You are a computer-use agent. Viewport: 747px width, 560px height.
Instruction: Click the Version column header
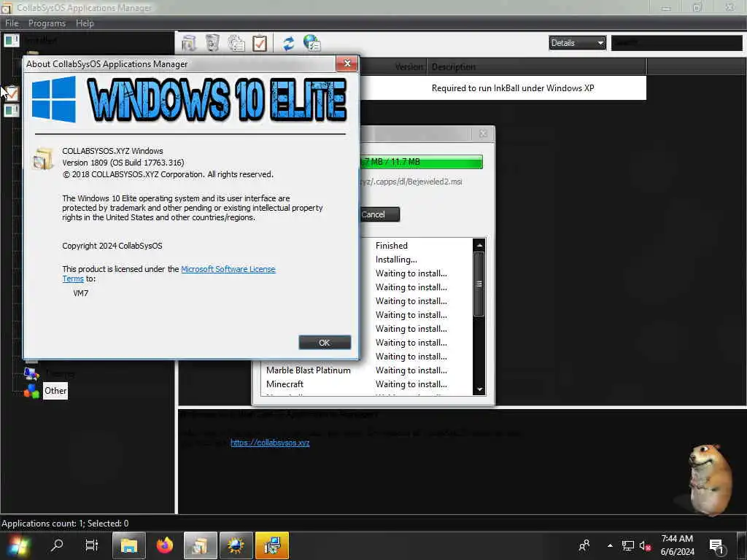(409, 67)
